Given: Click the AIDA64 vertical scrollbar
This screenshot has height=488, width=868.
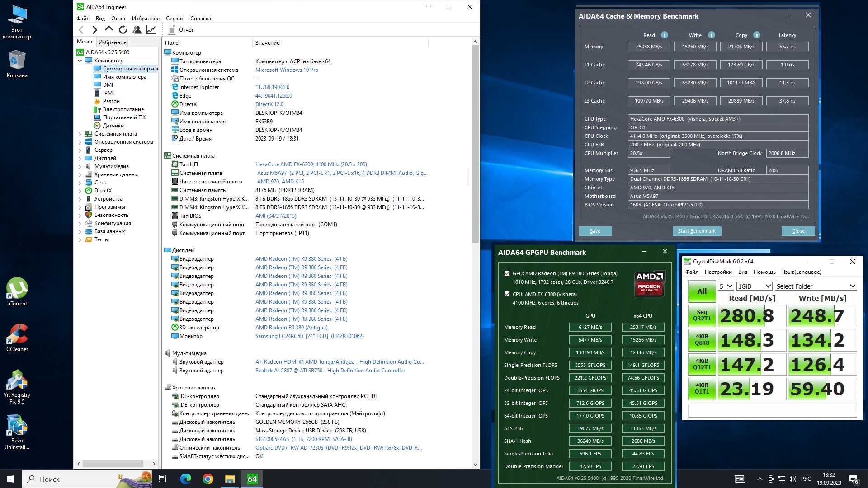Looking at the screenshot, I should tap(475, 144).
